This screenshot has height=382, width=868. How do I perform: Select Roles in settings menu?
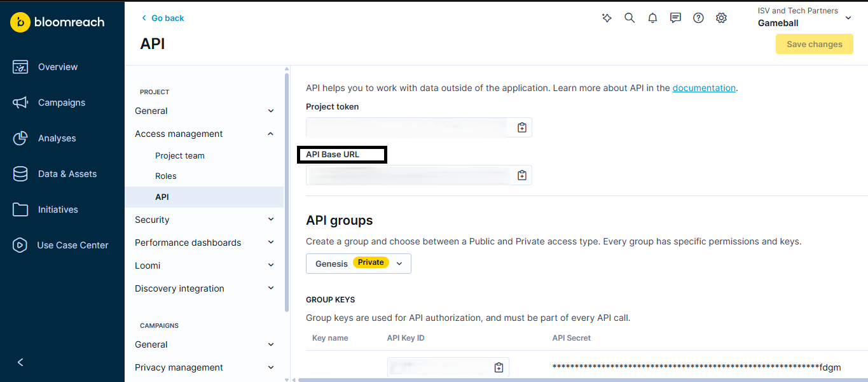(166, 176)
